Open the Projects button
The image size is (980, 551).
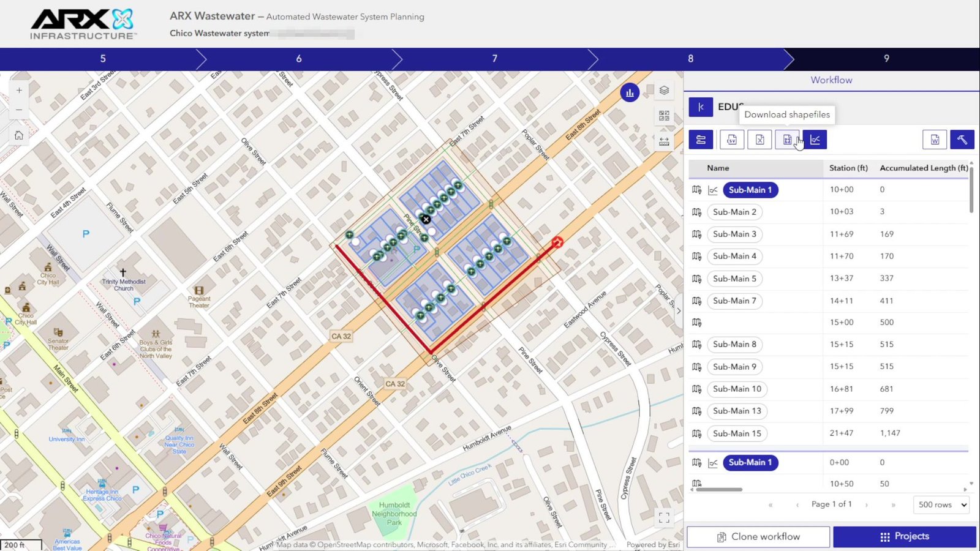[x=905, y=536]
